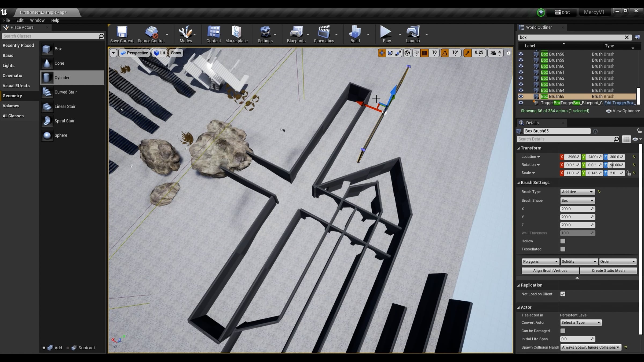This screenshot has width=644, height=362.
Task: Open the Blueprints toolbar icon
Action: [296, 32]
